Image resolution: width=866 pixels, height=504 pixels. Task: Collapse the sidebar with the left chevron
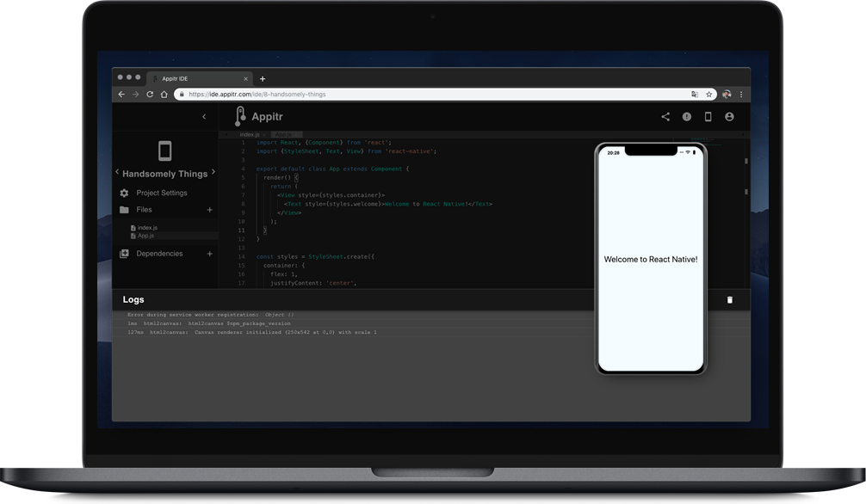(204, 116)
